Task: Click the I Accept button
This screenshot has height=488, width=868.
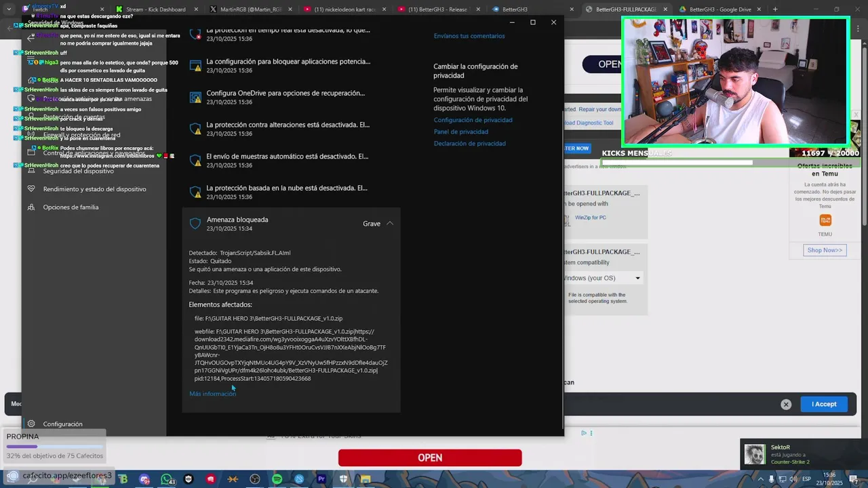Action: [824, 404]
